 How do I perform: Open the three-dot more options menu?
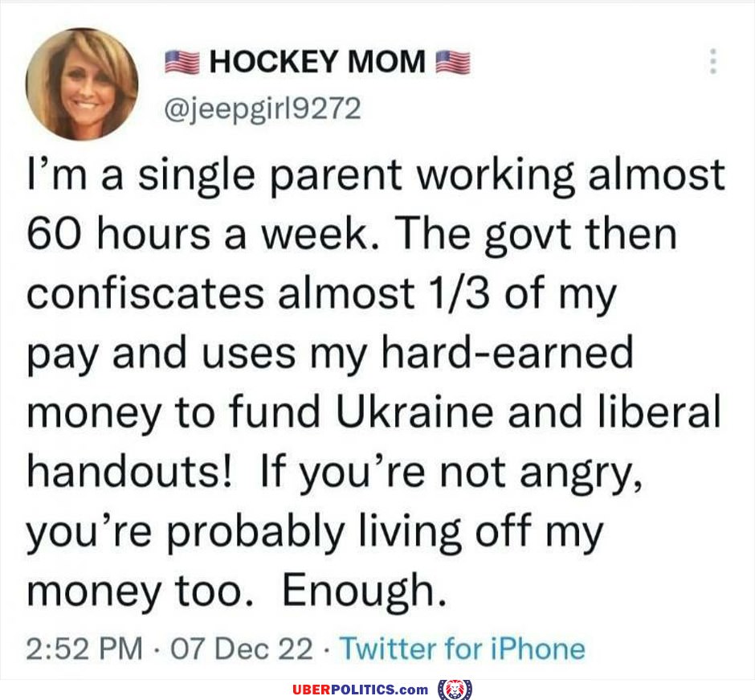[711, 61]
